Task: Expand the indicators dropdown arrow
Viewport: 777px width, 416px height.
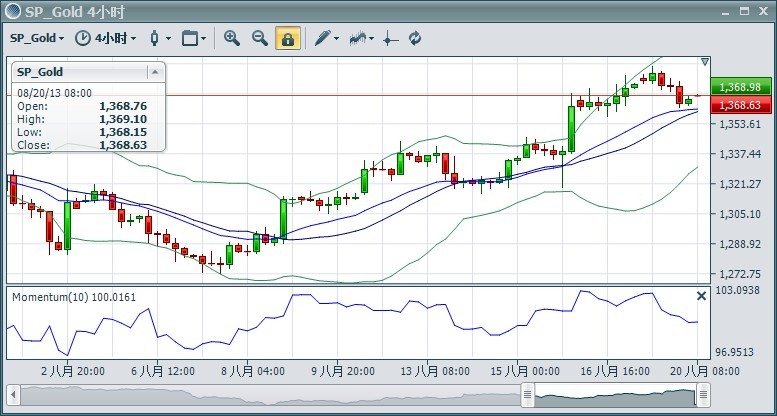Action: pyautogui.click(x=372, y=38)
